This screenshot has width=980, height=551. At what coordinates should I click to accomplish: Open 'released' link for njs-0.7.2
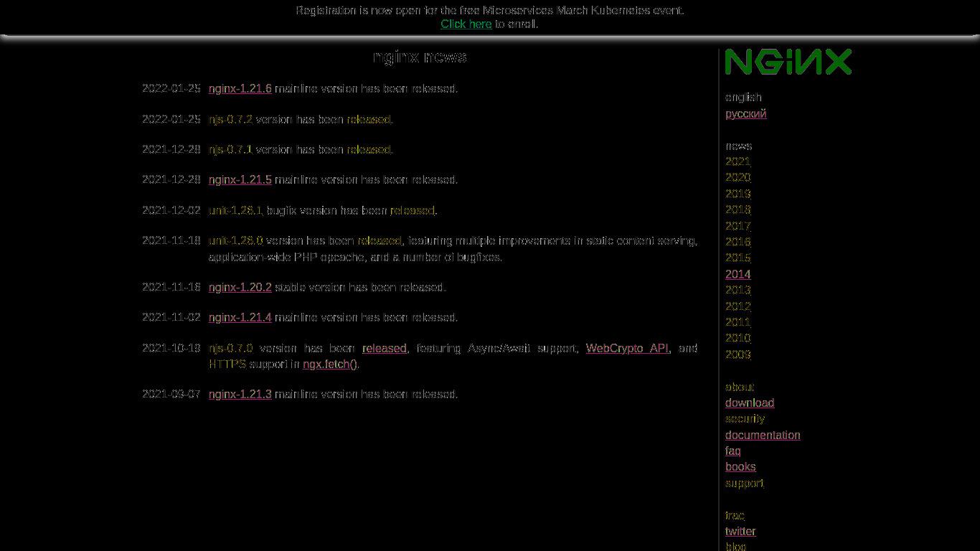click(x=369, y=120)
